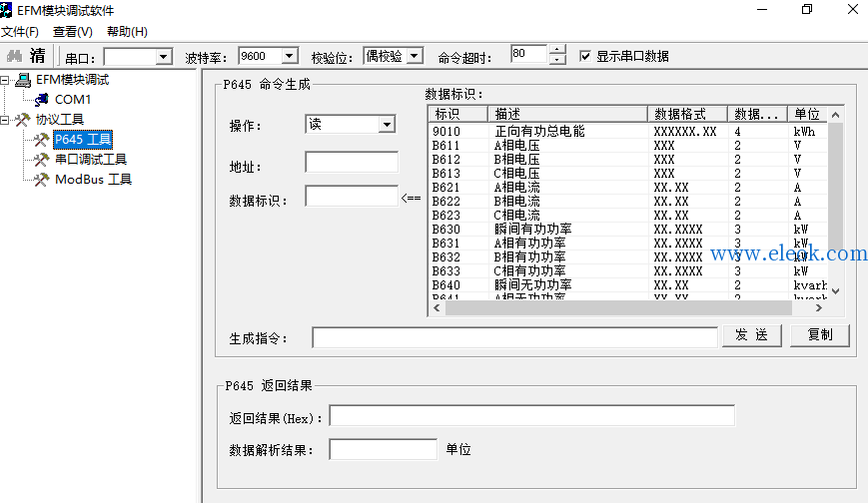The image size is (868, 503).
Task: Open the 操作 读 dropdown
Action: click(387, 124)
